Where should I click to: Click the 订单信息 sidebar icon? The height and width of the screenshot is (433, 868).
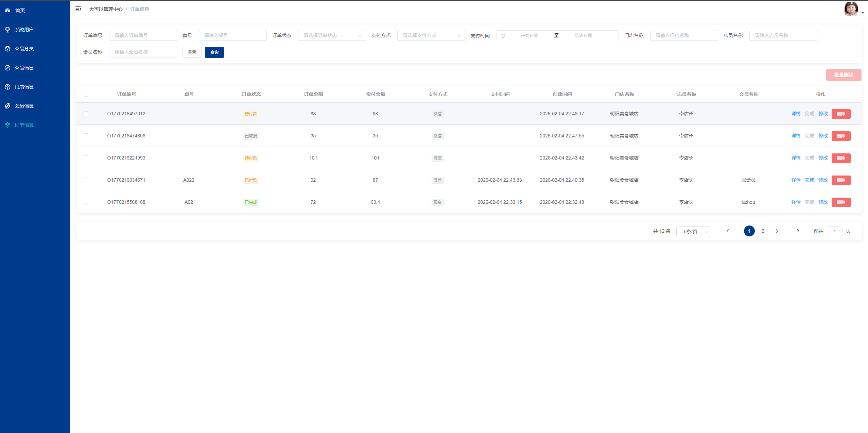point(7,125)
